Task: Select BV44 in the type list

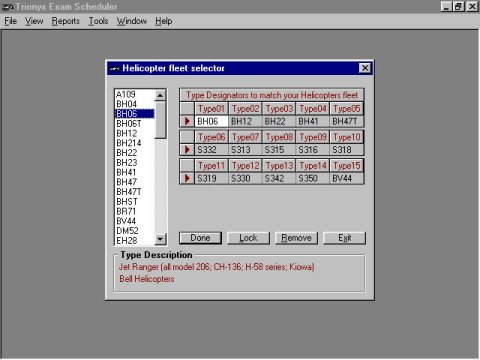Action: tap(134, 221)
